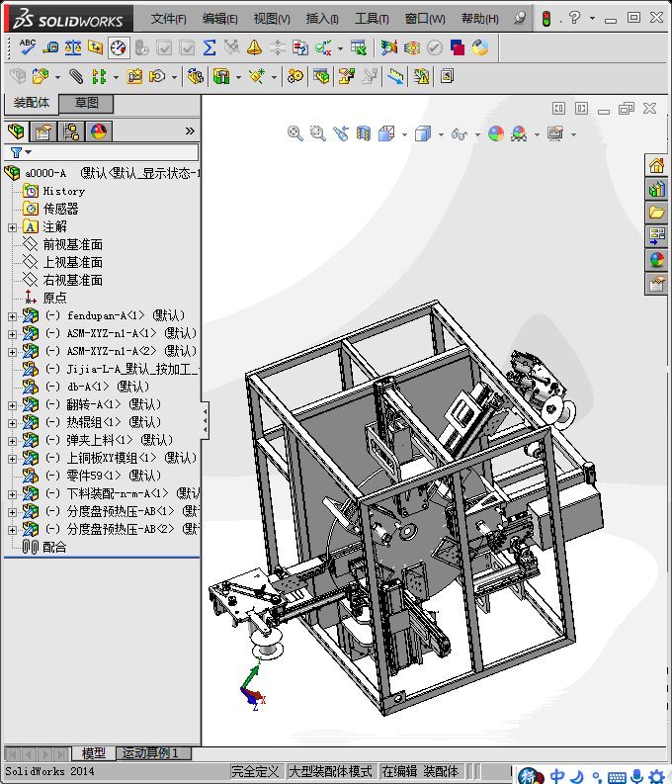Expand the 热辊组<1> component node

point(13,423)
